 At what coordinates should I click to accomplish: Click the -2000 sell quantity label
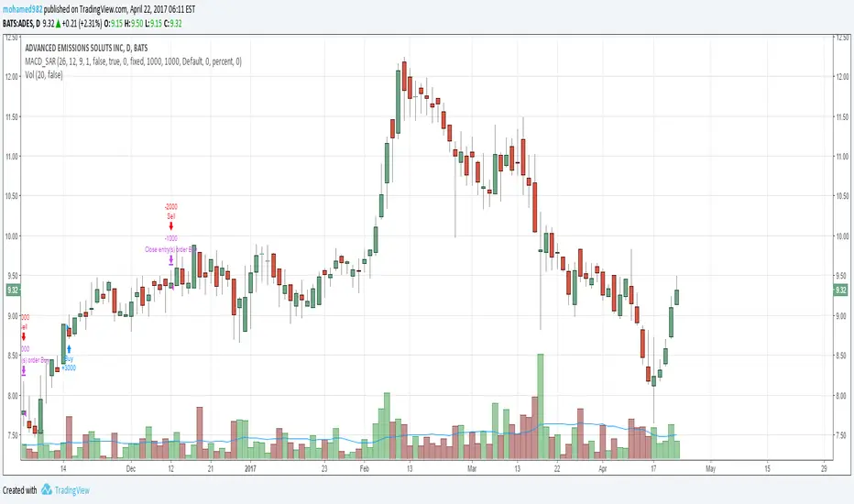(x=171, y=206)
